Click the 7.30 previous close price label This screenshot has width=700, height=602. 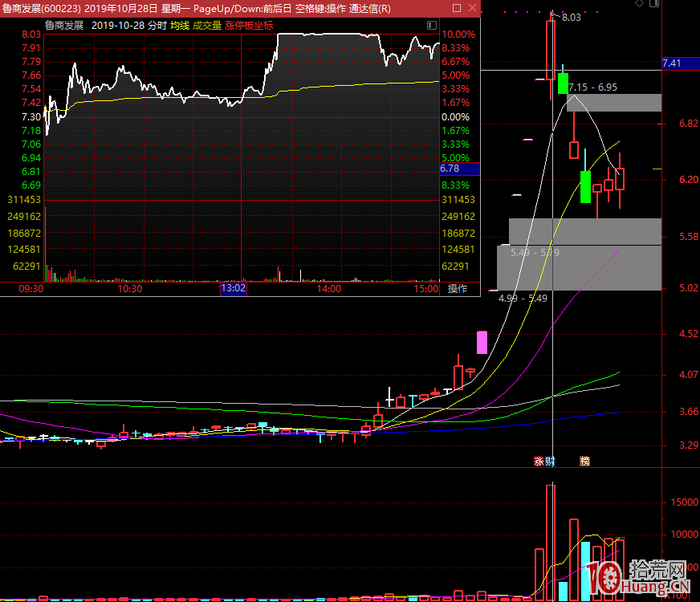31,117
